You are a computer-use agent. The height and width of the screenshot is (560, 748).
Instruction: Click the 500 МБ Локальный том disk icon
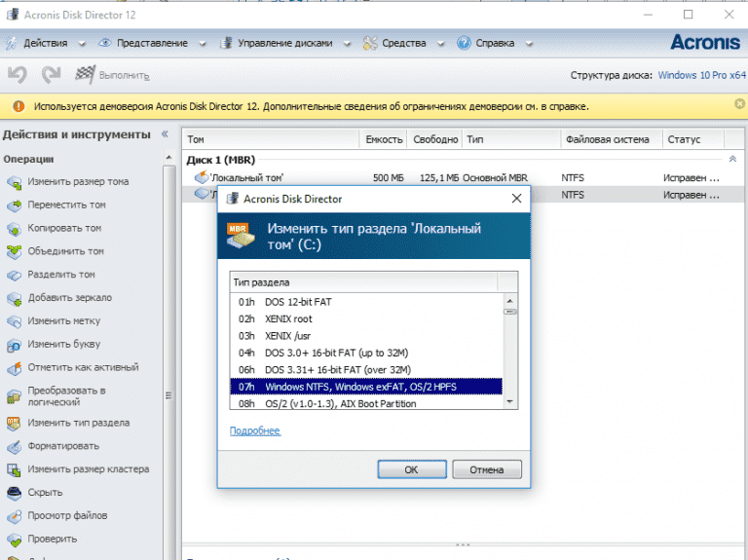pyautogui.click(x=202, y=177)
